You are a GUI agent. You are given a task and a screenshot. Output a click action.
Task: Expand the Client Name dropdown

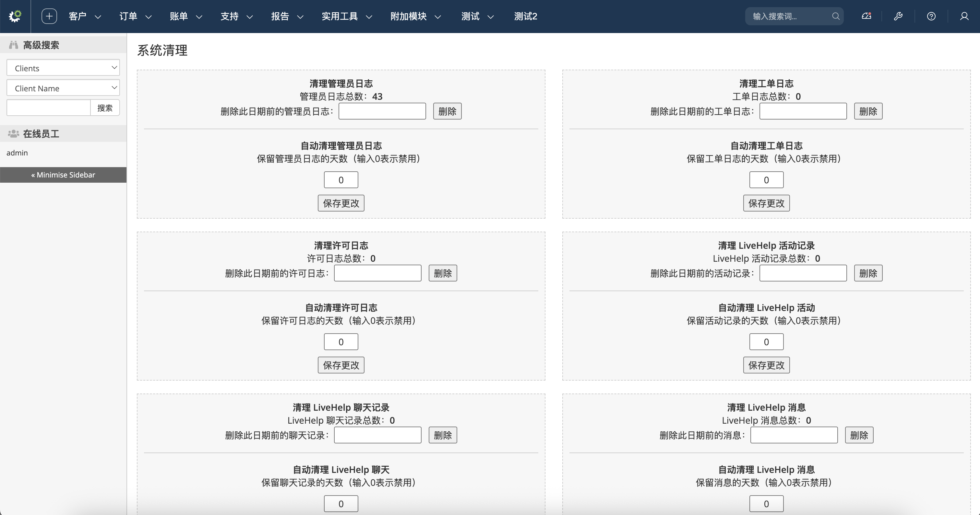(x=63, y=88)
